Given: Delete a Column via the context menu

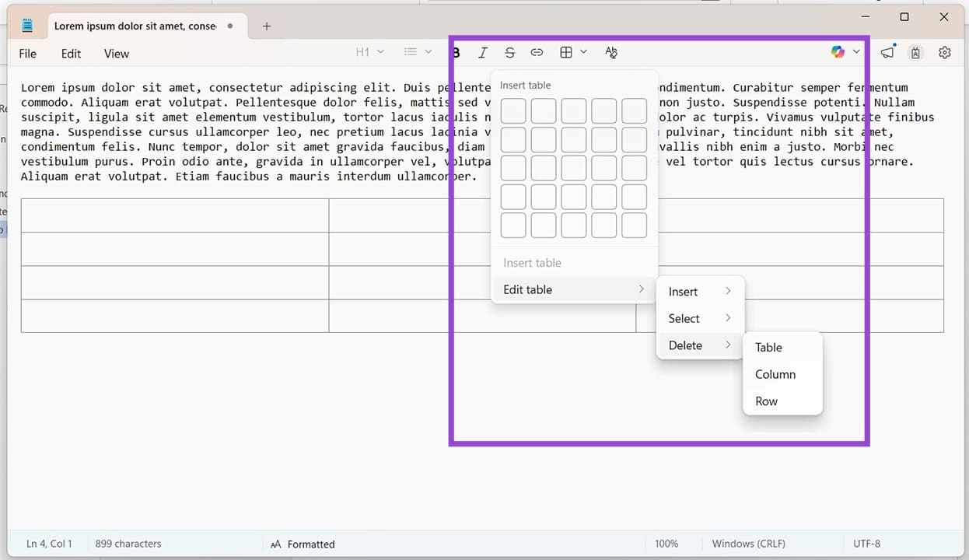Looking at the screenshot, I should point(775,374).
